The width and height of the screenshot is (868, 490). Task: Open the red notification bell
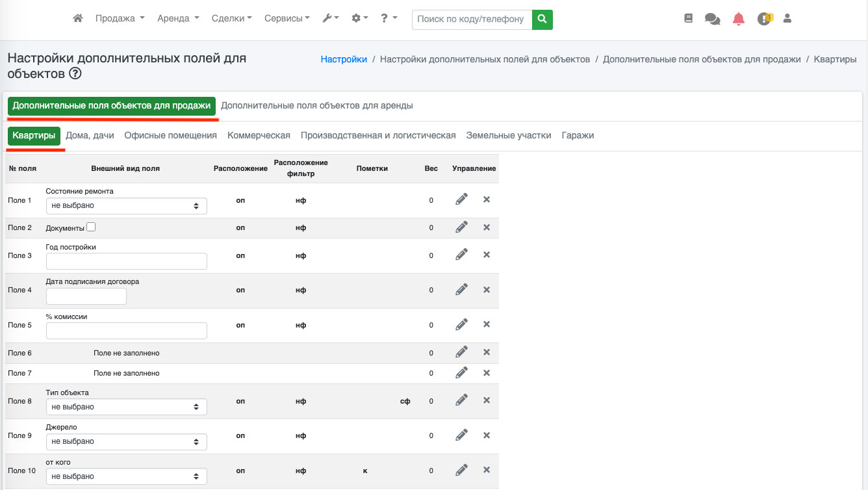738,19
